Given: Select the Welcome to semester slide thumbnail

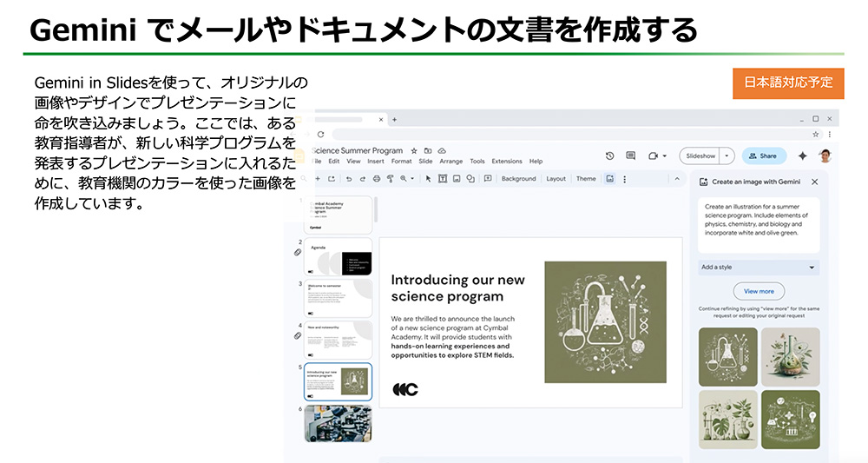Looking at the screenshot, I should point(339,299).
